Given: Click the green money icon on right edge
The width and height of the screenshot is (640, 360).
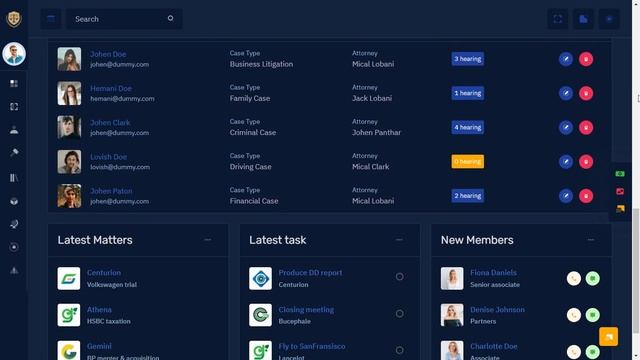Looking at the screenshot, I should click(x=620, y=174).
